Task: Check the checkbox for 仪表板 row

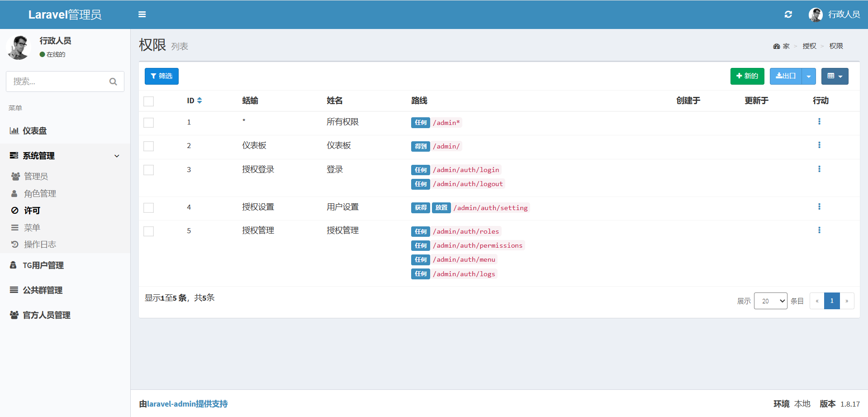Action: point(148,146)
